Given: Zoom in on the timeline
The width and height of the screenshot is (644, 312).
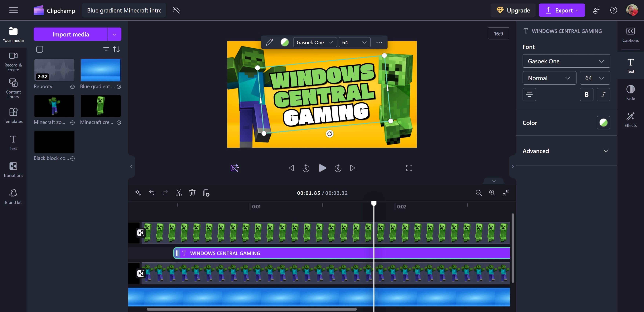Looking at the screenshot, I should [x=492, y=193].
